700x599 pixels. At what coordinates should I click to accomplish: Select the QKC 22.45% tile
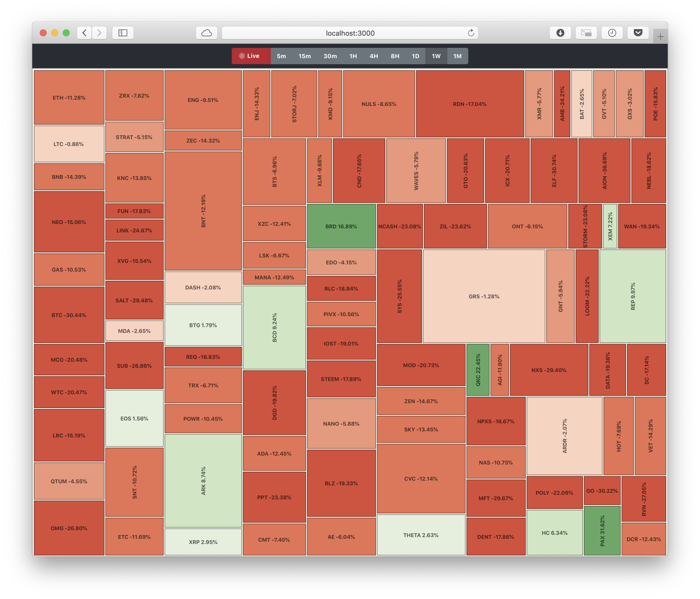478,369
